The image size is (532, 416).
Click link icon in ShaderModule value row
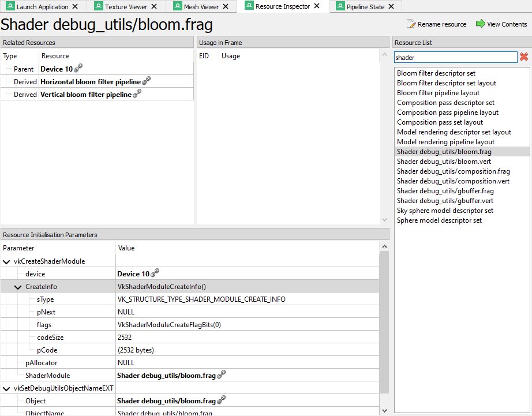click(221, 375)
